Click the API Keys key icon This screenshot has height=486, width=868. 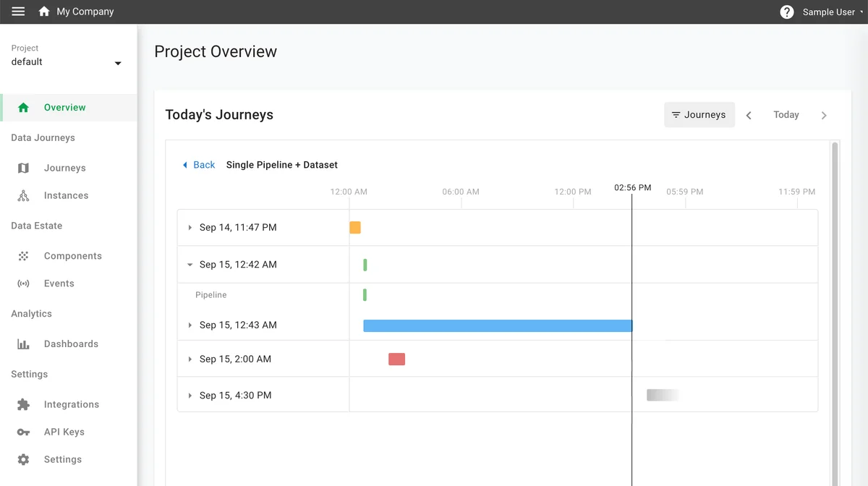click(x=23, y=432)
